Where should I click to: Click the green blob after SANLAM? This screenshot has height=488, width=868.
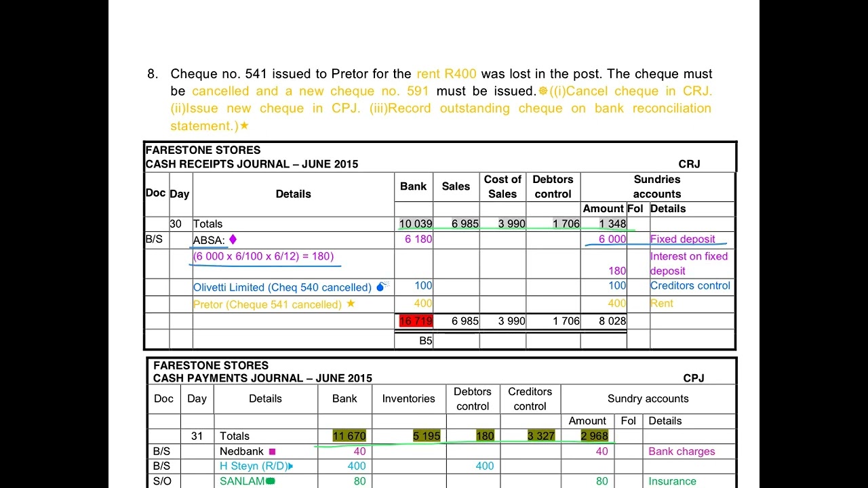pyautogui.click(x=271, y=481)
